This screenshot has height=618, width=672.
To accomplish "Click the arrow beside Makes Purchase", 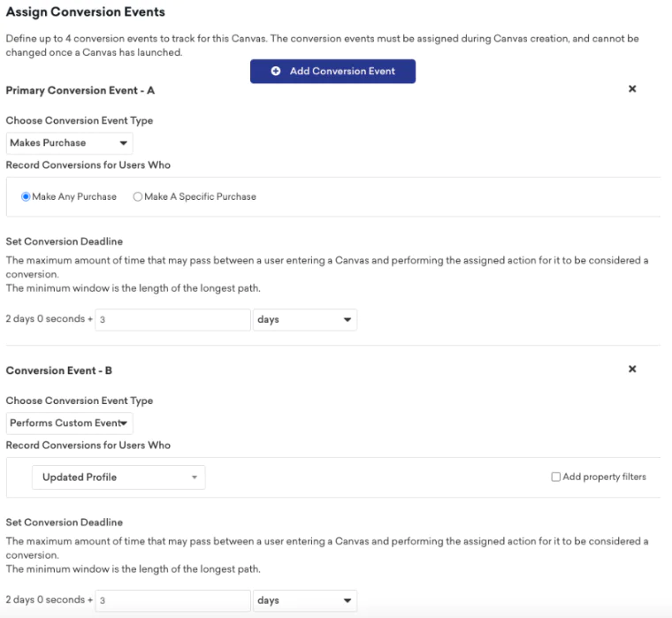I will (122, 143).
